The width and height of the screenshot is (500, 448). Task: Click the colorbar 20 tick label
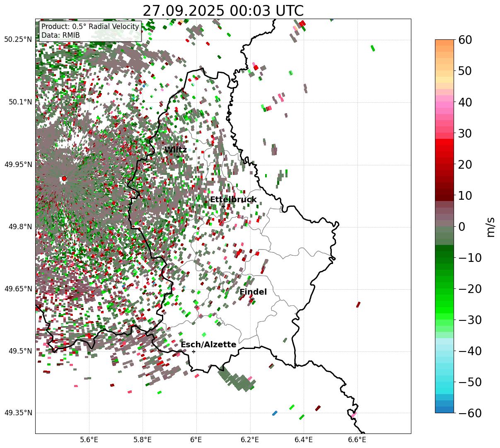(465, 164)
